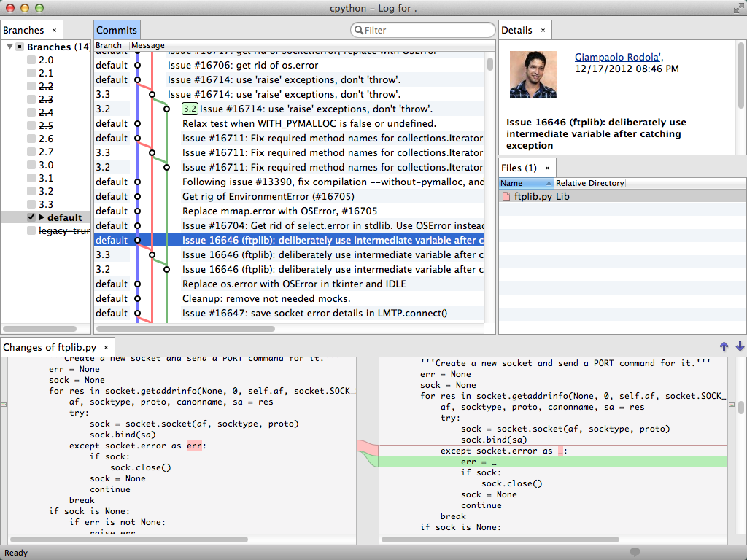Click the Details panel vertical scrollbar
747x560 pixels.
[x=741, y=75]
